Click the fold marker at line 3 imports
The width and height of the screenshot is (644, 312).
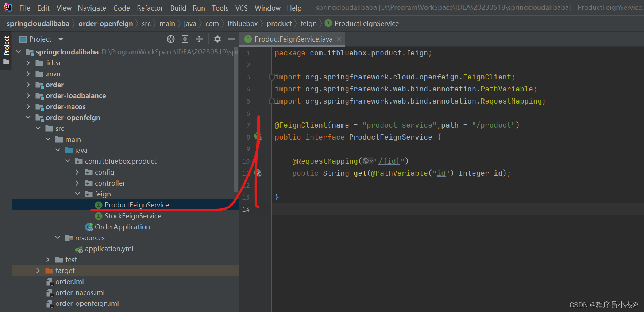click(x=271, y=77)
